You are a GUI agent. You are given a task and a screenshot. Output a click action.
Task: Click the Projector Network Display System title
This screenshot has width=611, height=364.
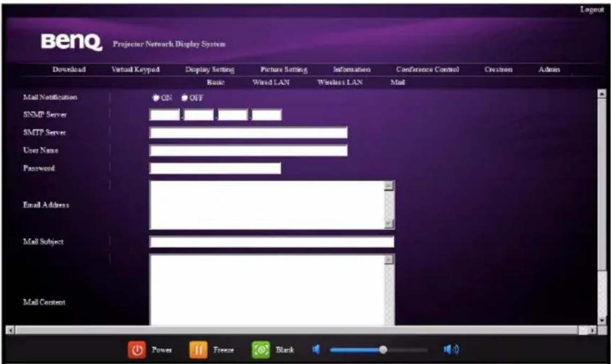[x=169, y=44]
